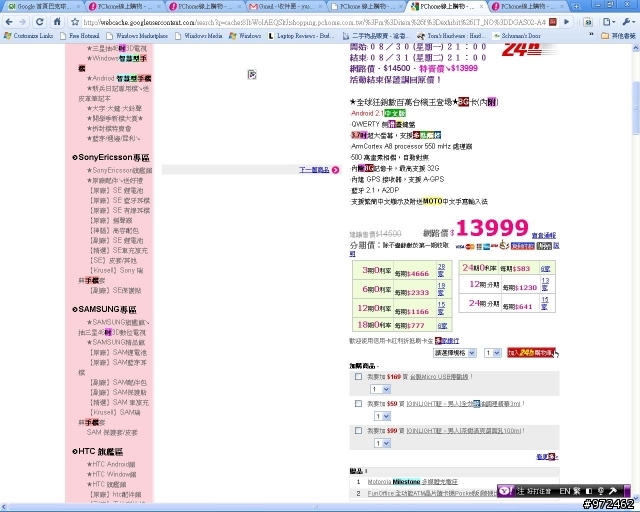Check the $59 KINLIGHT add-on checkbox
The width and height of the screenshot is (640, 512).
coord(358,403)
